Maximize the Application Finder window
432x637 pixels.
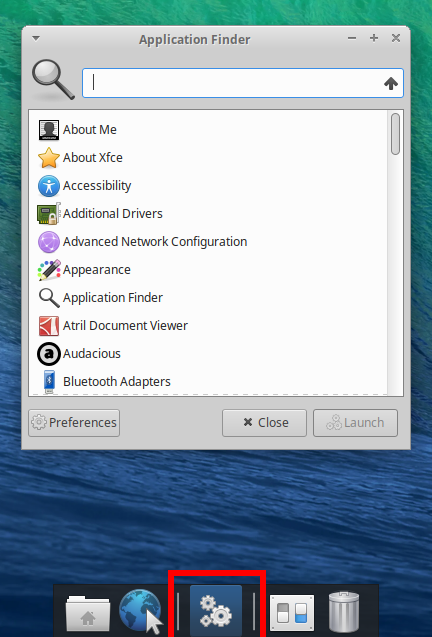tap(374, 38)
